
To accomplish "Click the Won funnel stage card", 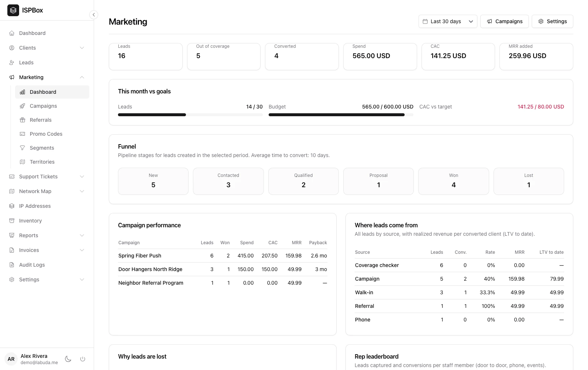I will pyautogui.click(x=453, y=181).
